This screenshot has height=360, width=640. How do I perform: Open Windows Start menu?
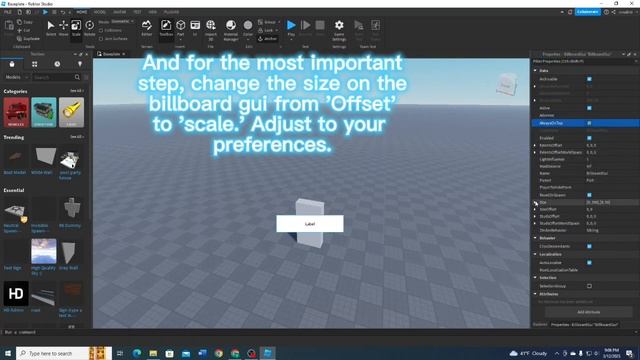[8, 353]
